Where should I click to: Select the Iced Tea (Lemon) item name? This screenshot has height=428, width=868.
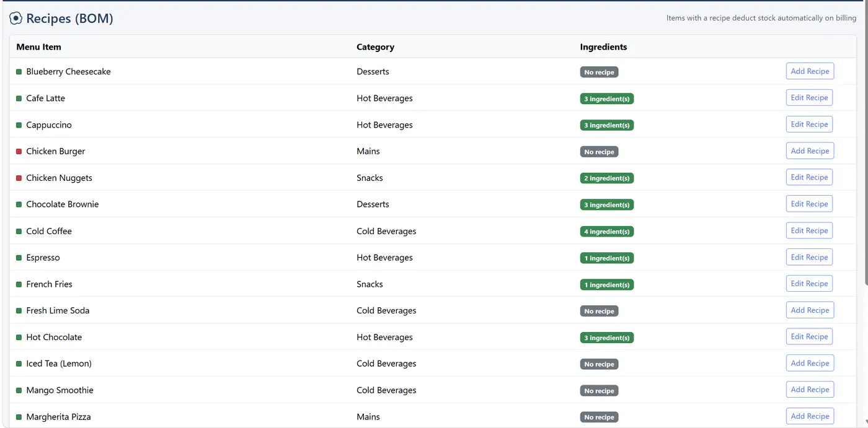pos(59,364)
